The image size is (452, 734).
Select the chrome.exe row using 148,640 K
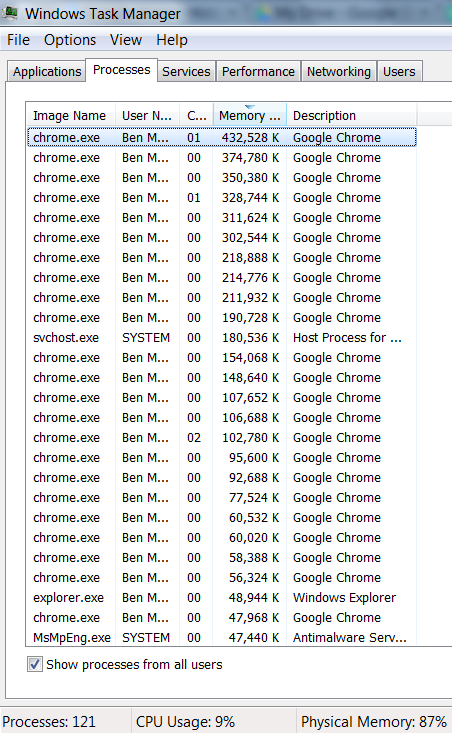point(221,378)
